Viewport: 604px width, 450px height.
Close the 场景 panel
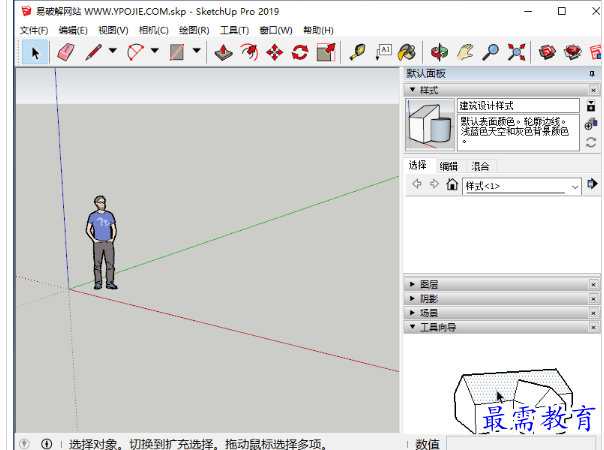pos(593,313)
